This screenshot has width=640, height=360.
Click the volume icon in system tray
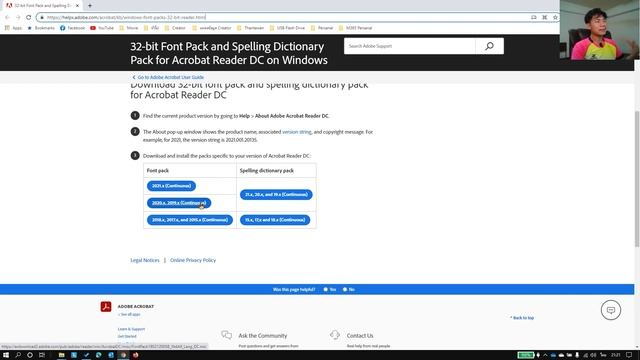coord(593,355)
